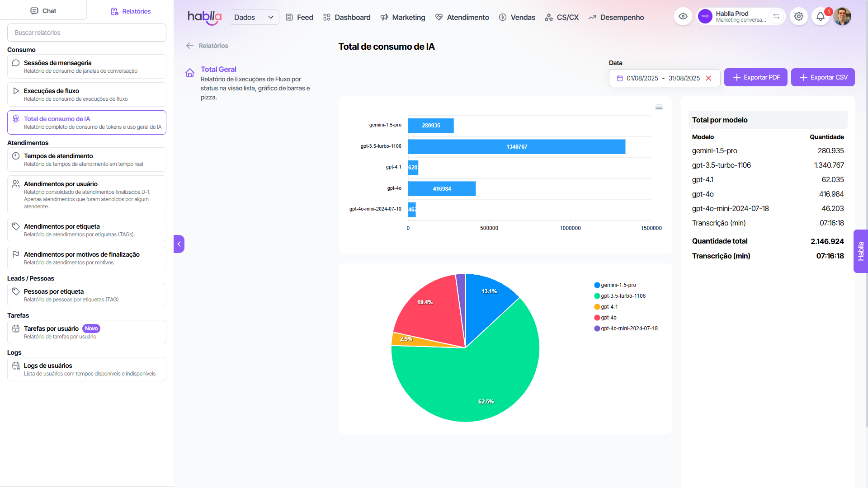
Task: Open the notifications bell icon
Action: (820, 17)
